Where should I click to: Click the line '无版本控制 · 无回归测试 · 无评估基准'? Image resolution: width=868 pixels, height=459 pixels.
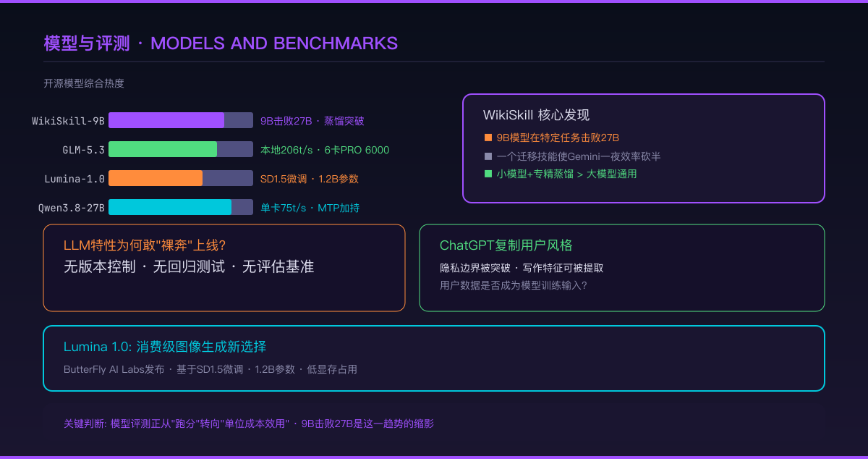[189, 266]
